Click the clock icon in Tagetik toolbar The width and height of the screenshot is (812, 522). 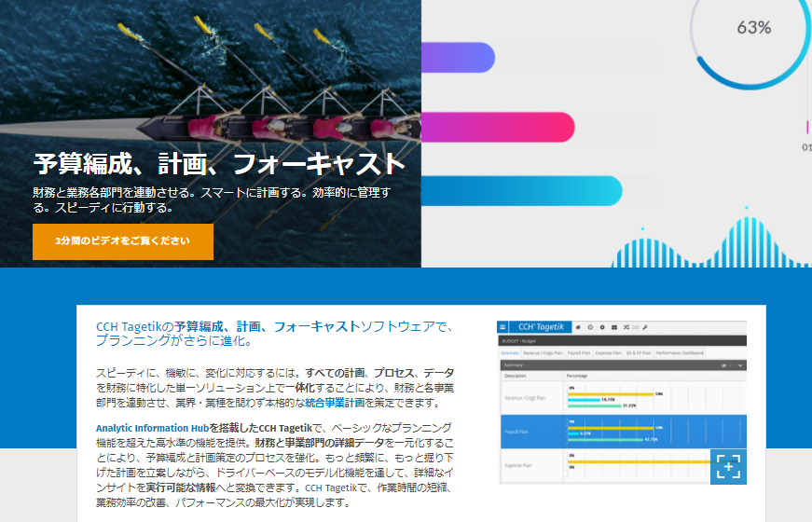[x=590, y=327]
